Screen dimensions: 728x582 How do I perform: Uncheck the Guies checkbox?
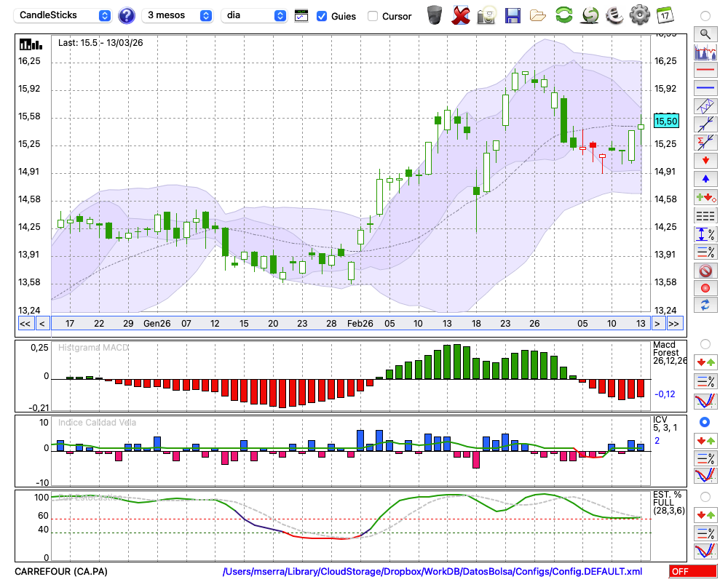322,16
